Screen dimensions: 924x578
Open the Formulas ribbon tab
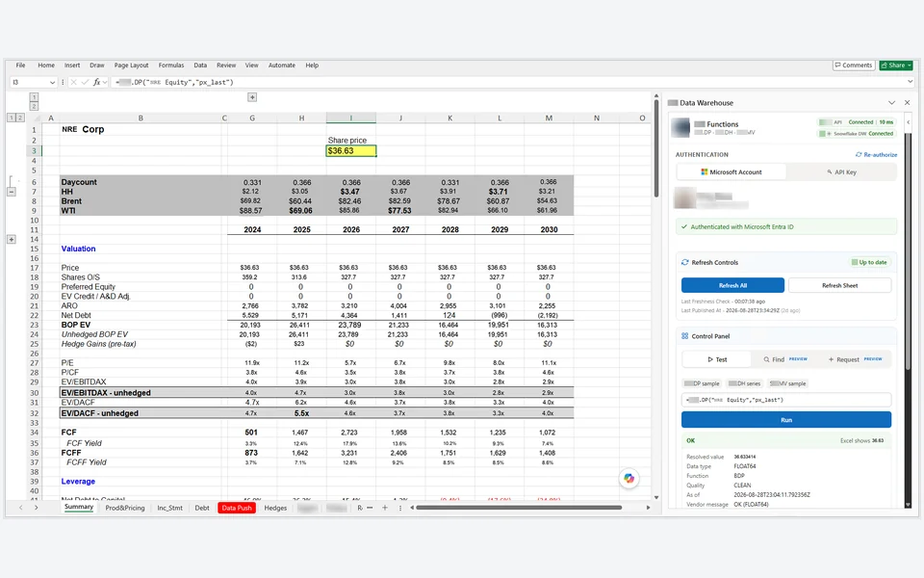point(171,66)
